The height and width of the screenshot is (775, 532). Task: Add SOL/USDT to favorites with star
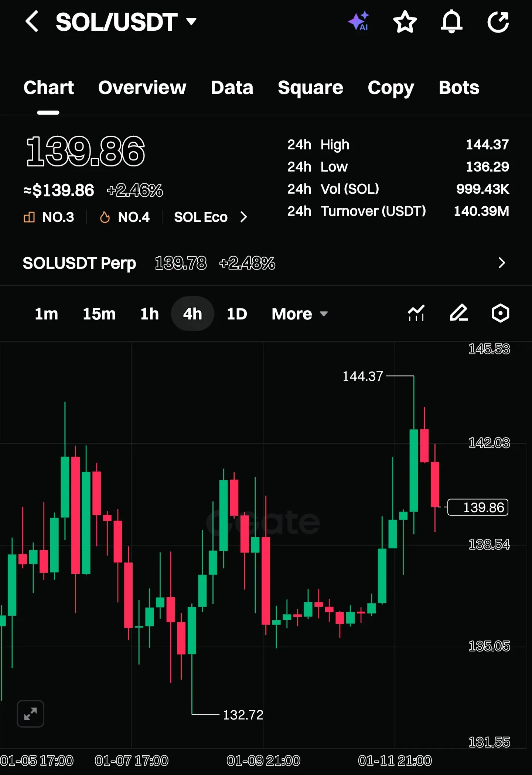(405, 21)
